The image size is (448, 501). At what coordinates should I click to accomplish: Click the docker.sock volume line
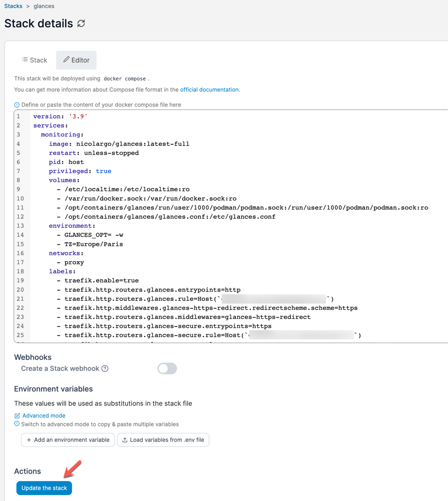click(x=147, y=198)
